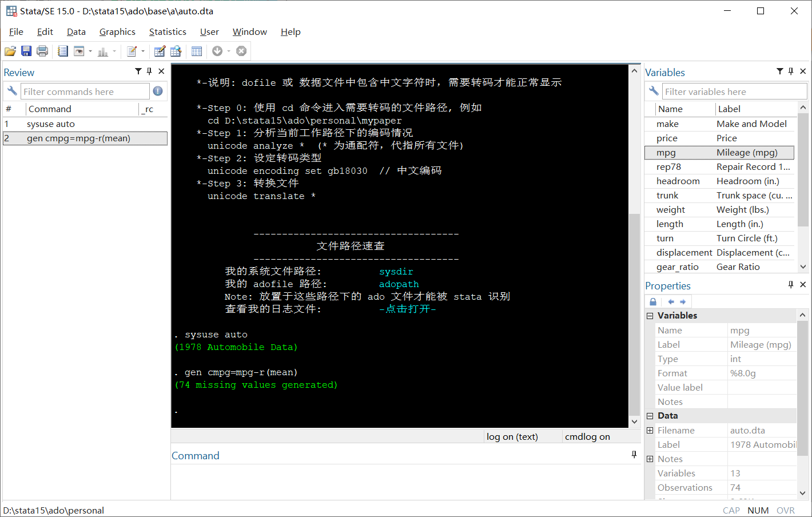Click the blue exclamation icon in Review

[x=158, y=92]
